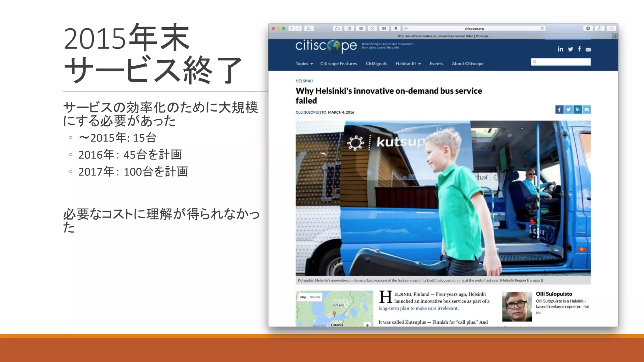Open iCloud tabs cloud icon
Viewport: 644px width, 362px height.
coord(337,28)
